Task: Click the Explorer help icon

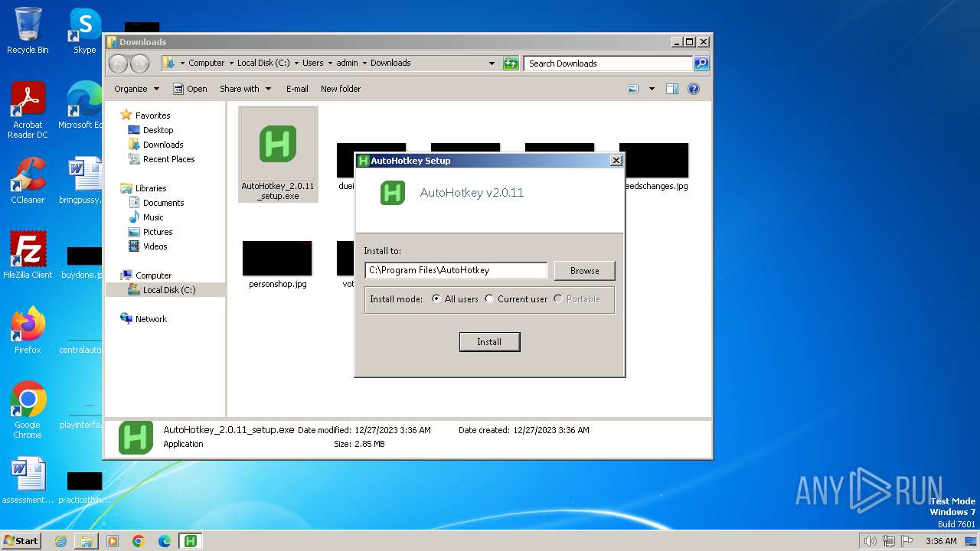Action: 694,89
